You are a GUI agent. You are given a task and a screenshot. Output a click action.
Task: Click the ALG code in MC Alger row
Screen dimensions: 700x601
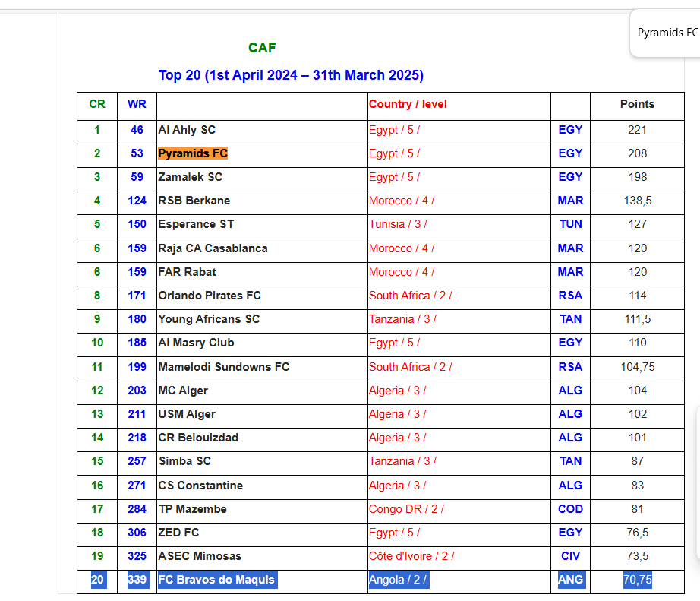click(570, 391)
